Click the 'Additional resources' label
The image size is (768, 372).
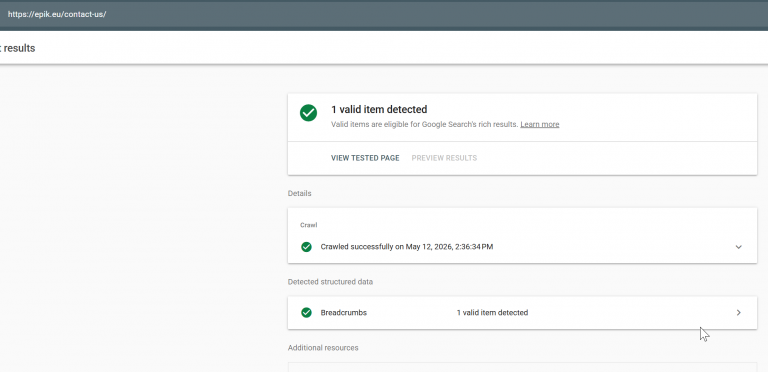pyautogui.click(x=323, y=348)
